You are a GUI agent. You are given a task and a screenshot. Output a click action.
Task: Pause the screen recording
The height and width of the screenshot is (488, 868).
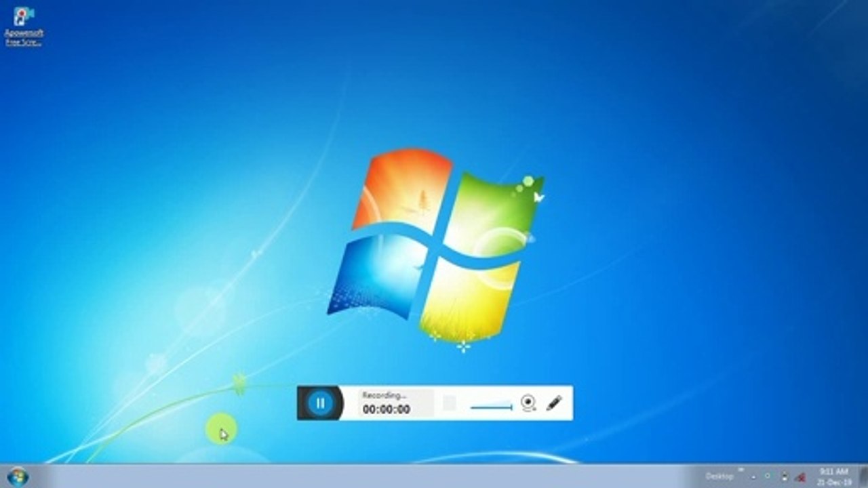321,403
